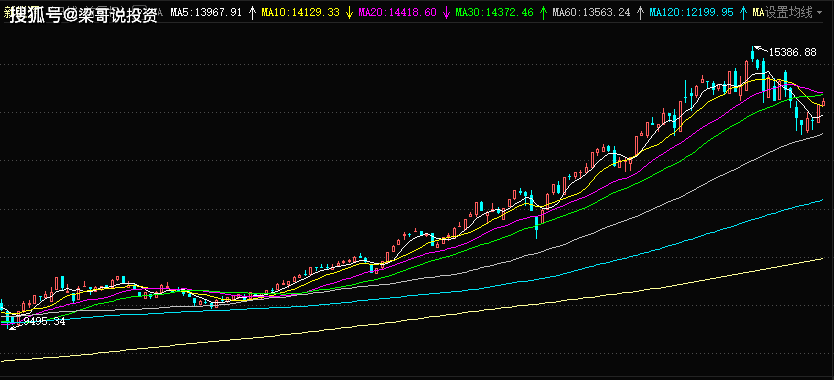Click the MA60 up arrow indicator

point(640,13)
